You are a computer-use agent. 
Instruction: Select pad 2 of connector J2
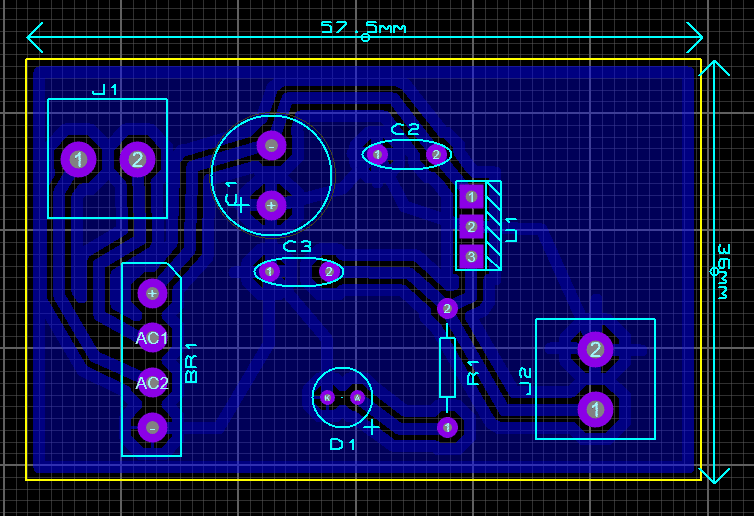[x=595, y=349]
